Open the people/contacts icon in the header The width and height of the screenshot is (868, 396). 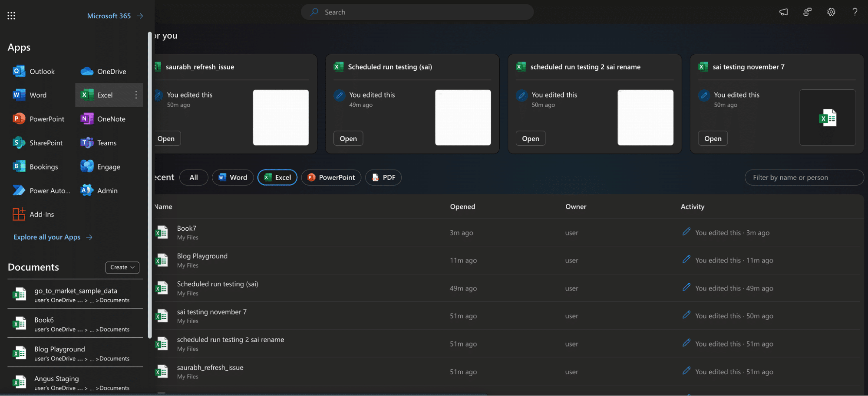pos(807,12)
